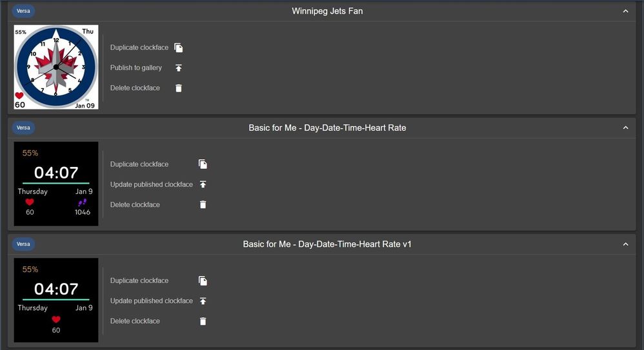Viewport: 644px width, 350px height.
Task: Select Versa badge on Heart Rate v1 panel
Action: point(23,244)
